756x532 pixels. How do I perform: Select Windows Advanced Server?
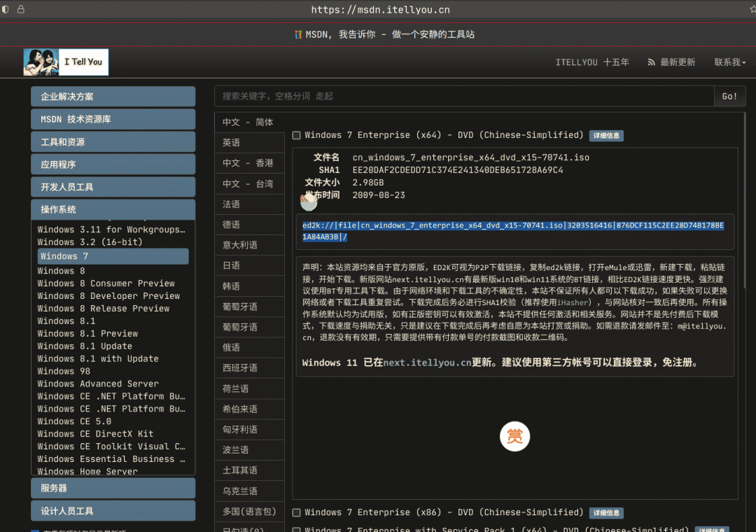pos(98,384)
